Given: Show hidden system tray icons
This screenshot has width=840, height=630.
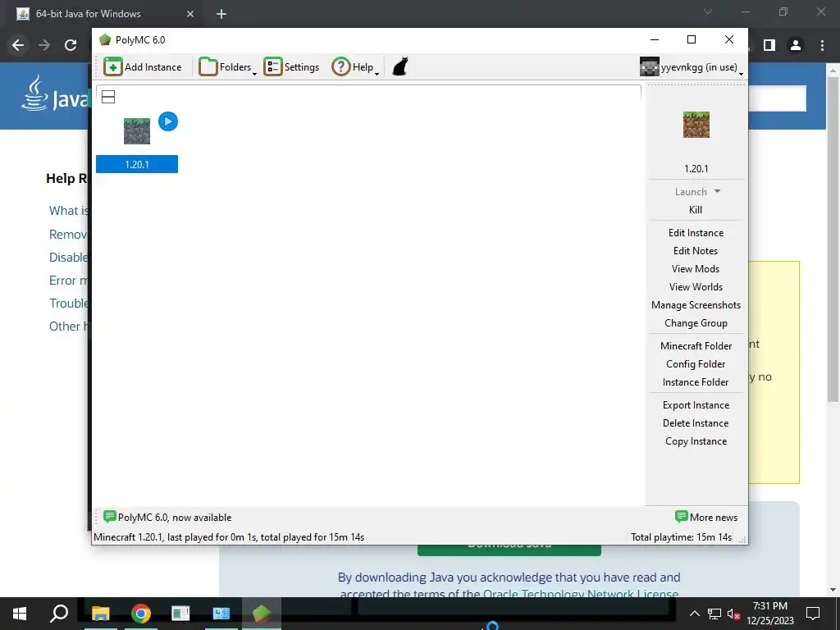Looking at the screenshot, I should [x=694, y=614].
